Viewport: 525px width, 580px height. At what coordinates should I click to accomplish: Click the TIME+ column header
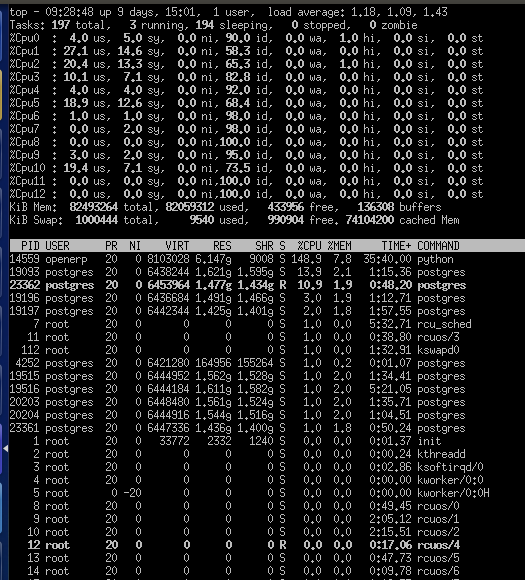tap(397, 246)
